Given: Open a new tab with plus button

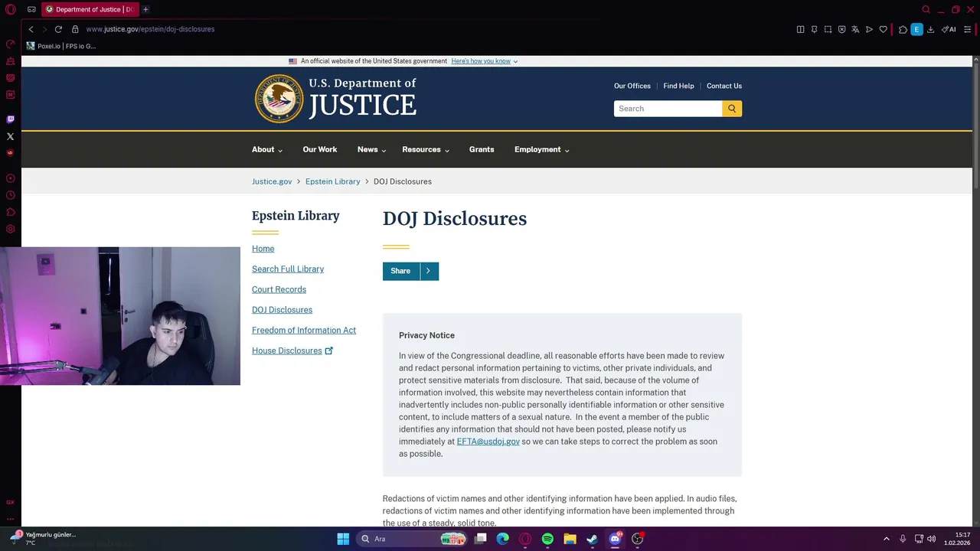Looking at the screenshot, I should pos(145,9).
